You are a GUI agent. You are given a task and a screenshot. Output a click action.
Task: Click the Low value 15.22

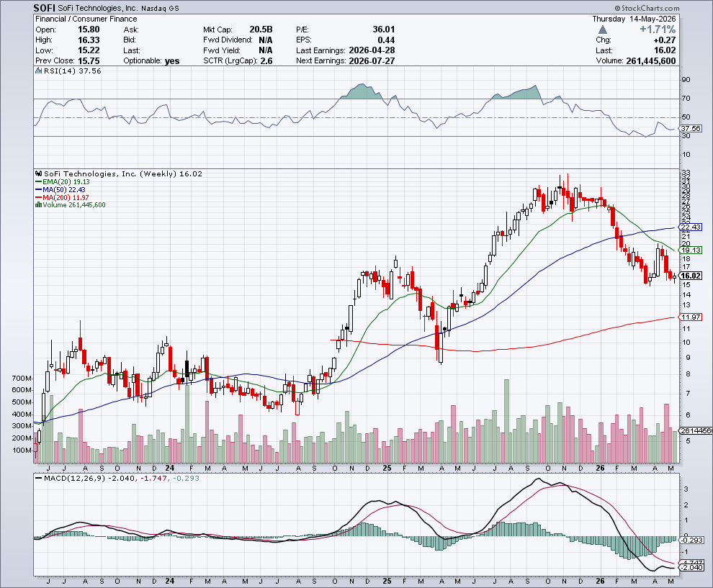(89, 50)
